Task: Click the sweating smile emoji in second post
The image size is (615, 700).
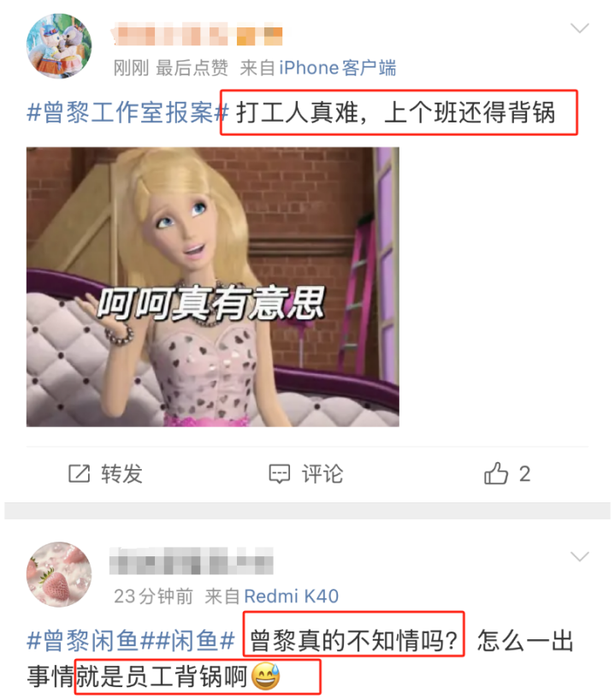Action: 266,677
